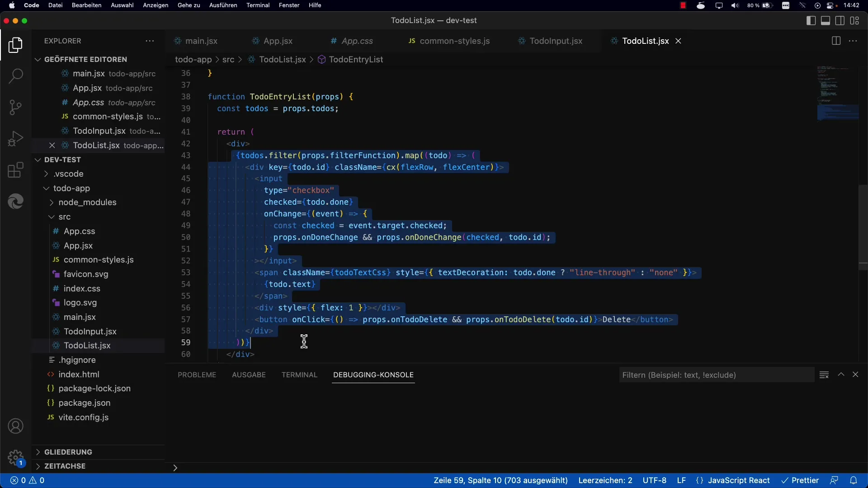Image resolution: width=868 pixels, height=488 pixels.
Task: Toggle secondary sidebar visibility
Action: [x=840, y=20]
